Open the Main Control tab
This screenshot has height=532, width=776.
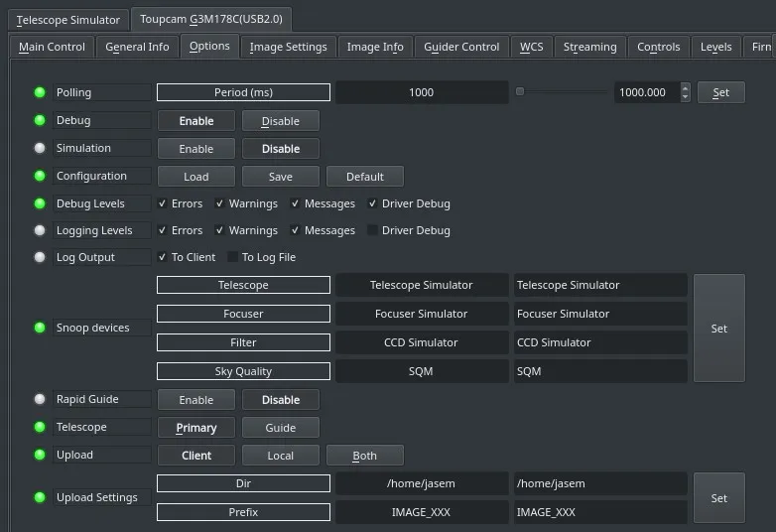click(x=52, y=47)
